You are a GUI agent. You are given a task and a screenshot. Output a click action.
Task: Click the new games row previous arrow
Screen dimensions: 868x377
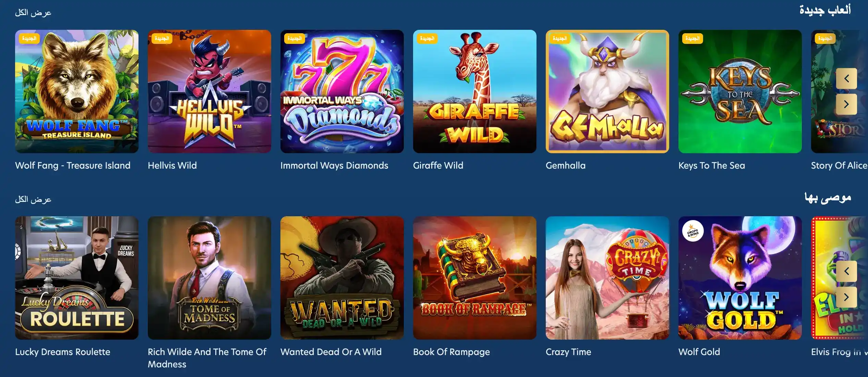[x=846, y=78]
